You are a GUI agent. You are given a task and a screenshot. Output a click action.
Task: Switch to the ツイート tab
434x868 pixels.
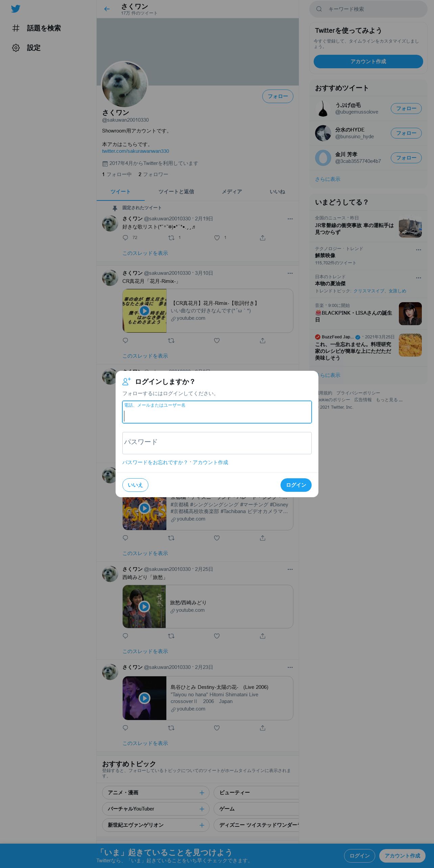click(120, 192)
